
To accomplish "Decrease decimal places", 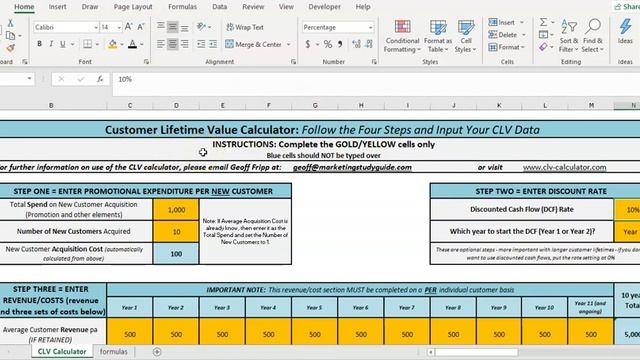I will tap(369, 44).
